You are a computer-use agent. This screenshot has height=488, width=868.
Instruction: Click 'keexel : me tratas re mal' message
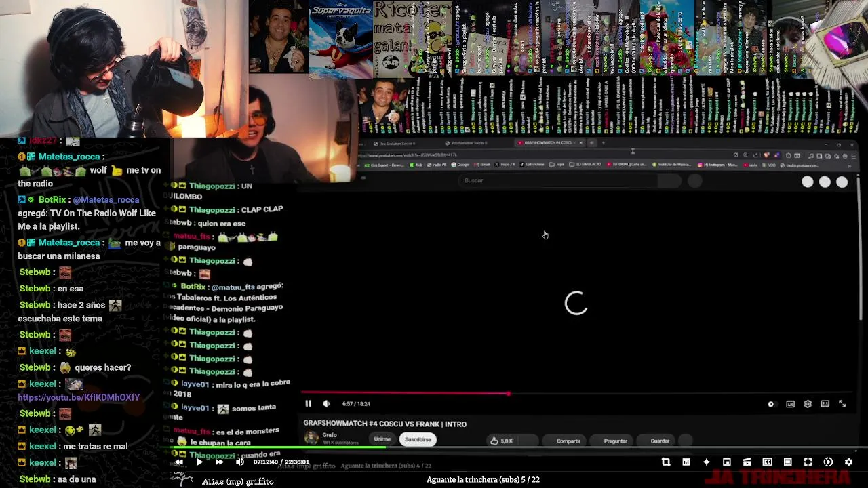(73, 446)
